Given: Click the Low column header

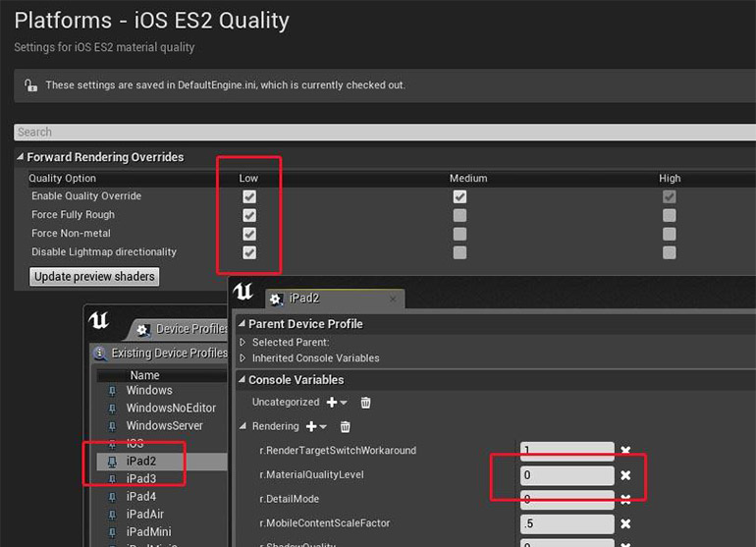Looking at the screenshot, I should pos(248,179).
